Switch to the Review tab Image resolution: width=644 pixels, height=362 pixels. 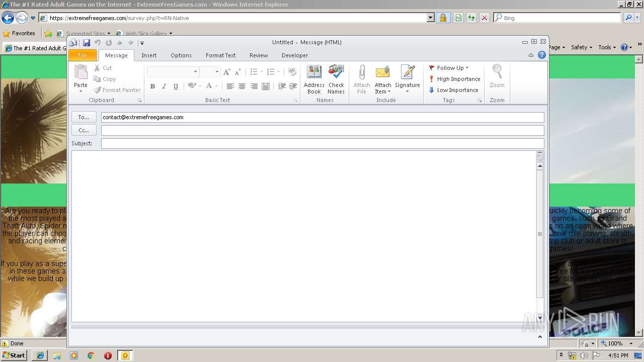(x=259, y=55)
